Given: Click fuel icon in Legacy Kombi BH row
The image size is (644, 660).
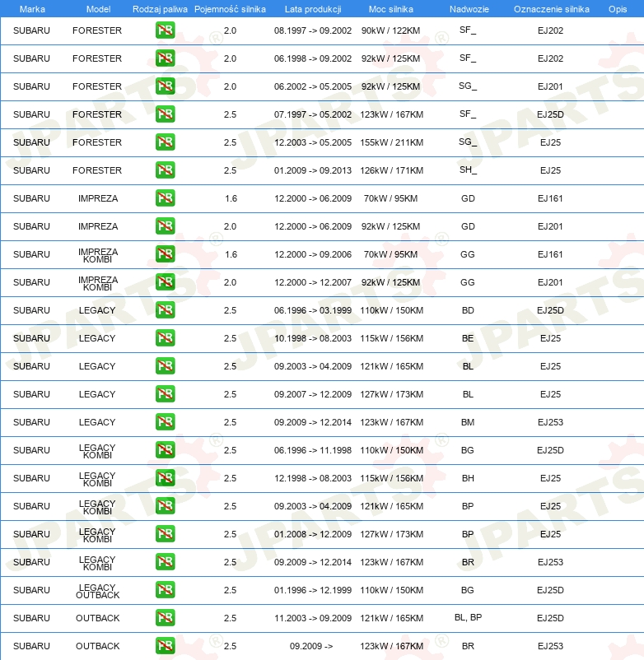Looking at the screenshot, I should point(165,478).
